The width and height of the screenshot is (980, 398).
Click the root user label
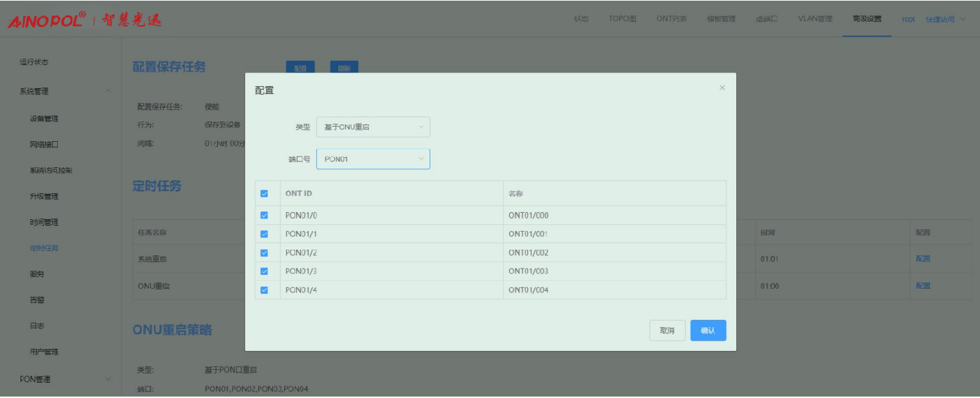(908, 19)
